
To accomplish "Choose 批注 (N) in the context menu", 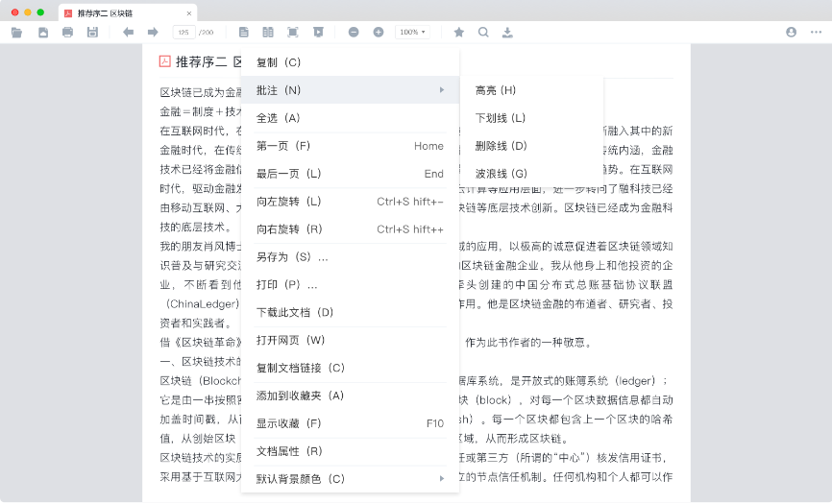I will click(x=350, y=90).
